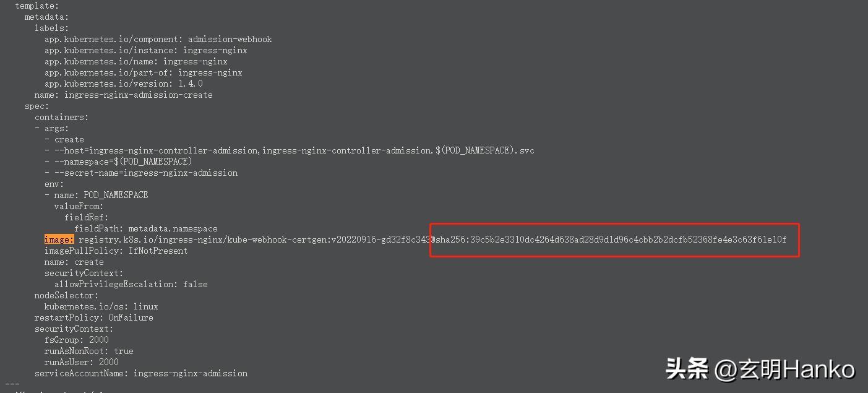Click 'fieldPath: metadata.namespace' line
868x393 pixels.
pos(145,228)
